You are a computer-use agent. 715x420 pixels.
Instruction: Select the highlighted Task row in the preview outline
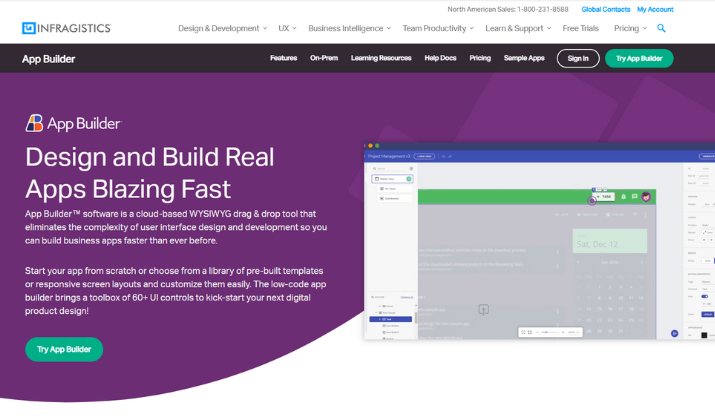tap(390, 319)
